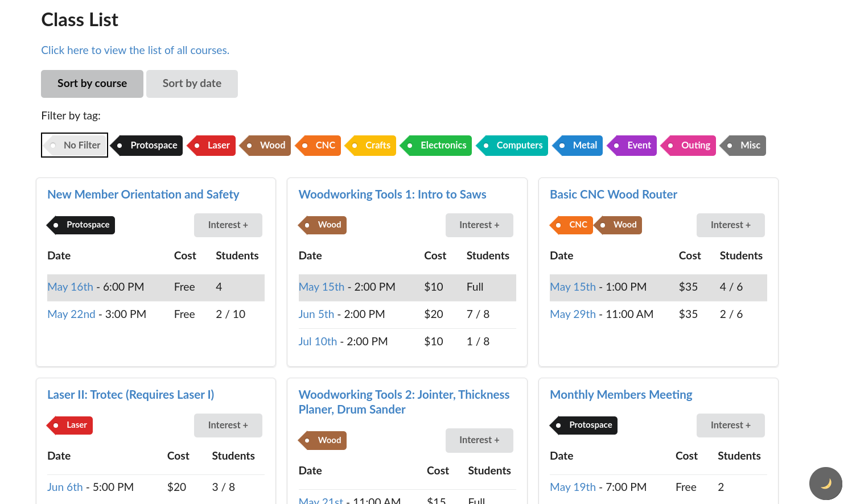Screen dimensions: 852x504
Task: Filter by the Computers tag
Action: (x=513, y=146)
